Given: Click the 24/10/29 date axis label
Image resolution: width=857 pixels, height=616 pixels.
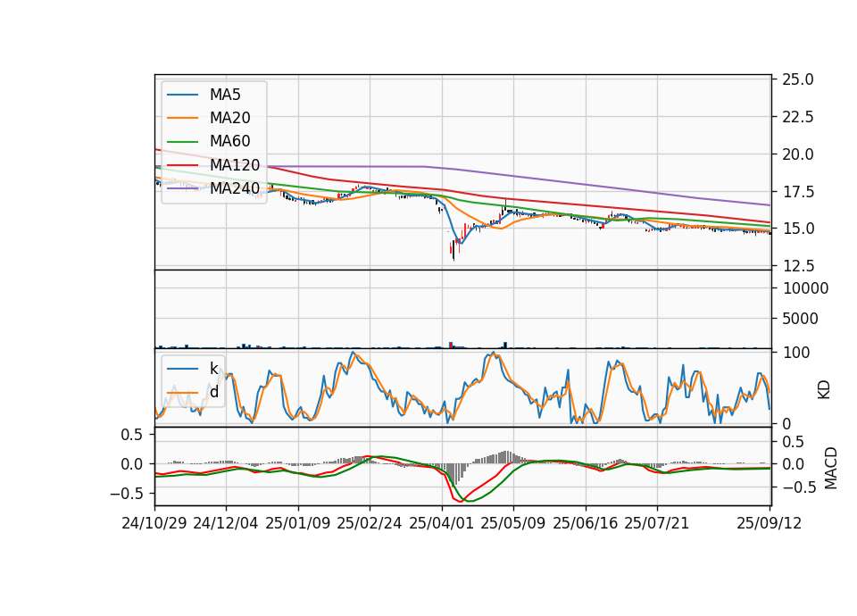Looking at the screenshot, I should click(154, 523).
